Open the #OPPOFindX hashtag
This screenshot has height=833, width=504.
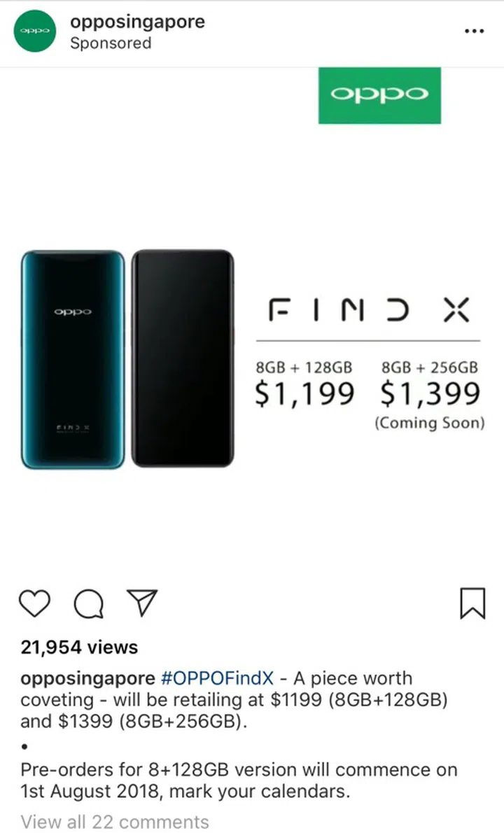click(217, 678)
